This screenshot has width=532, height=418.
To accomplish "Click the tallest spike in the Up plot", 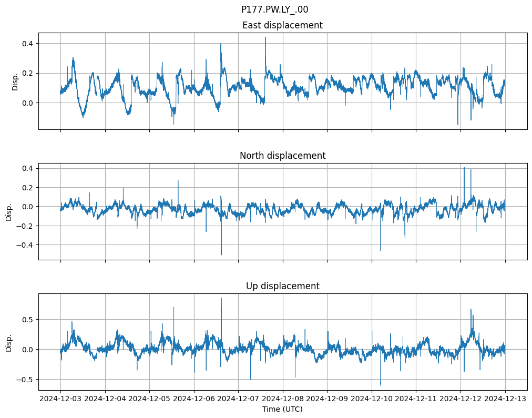I will [x=221, y=299].
